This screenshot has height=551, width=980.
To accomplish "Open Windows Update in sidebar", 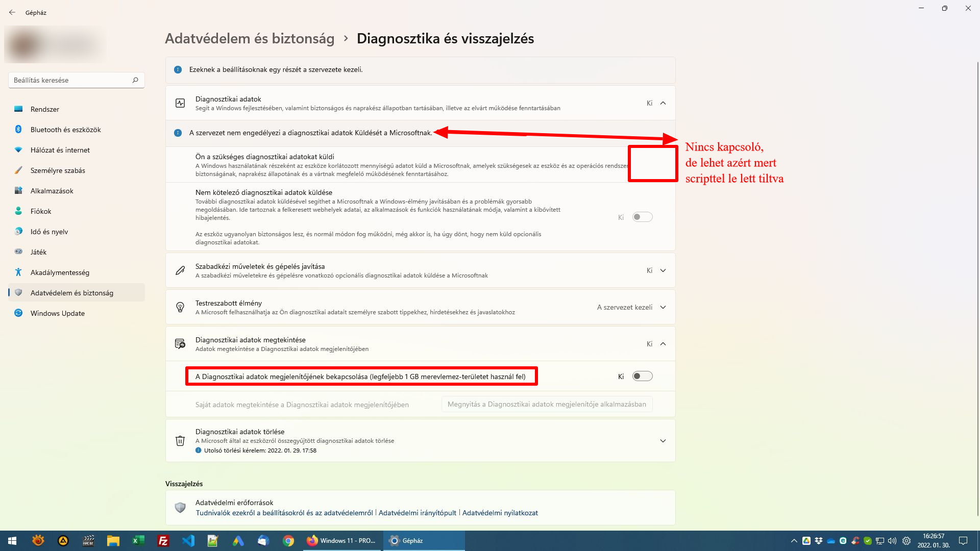I will [x=77, y=313].
